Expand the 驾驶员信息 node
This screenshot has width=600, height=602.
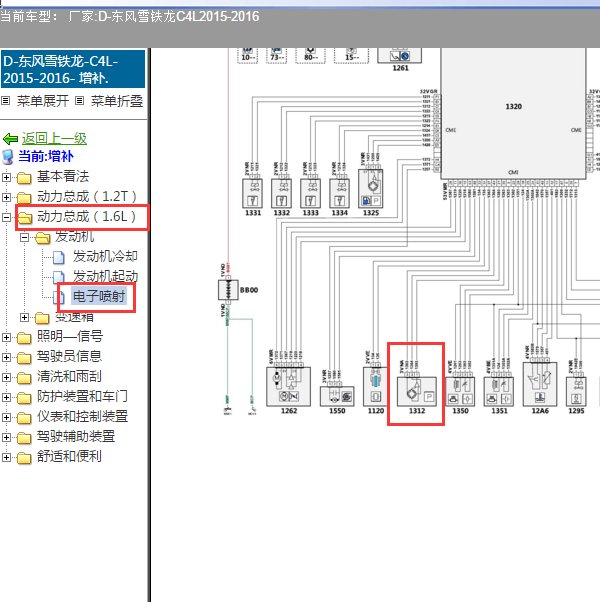(6, 357)
